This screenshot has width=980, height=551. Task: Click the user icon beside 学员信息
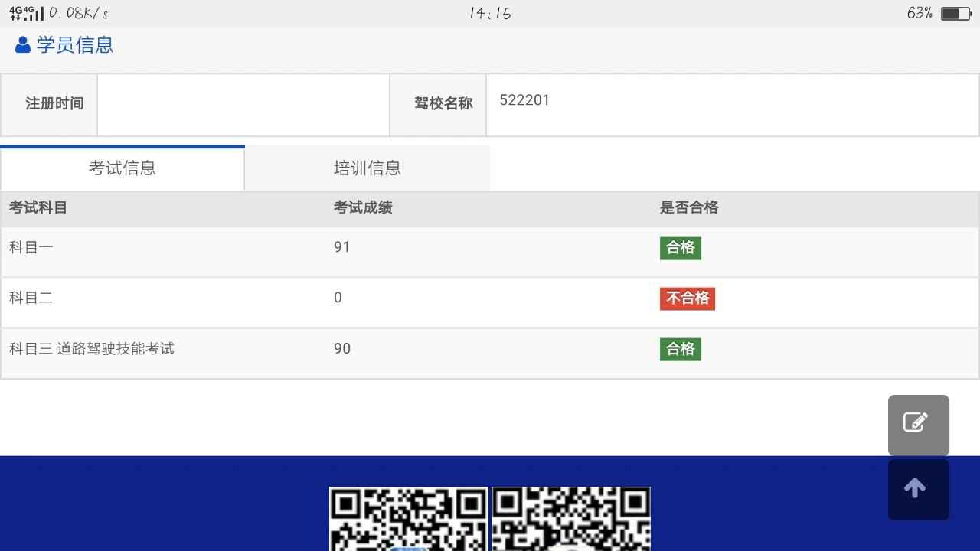pos(23,45)
